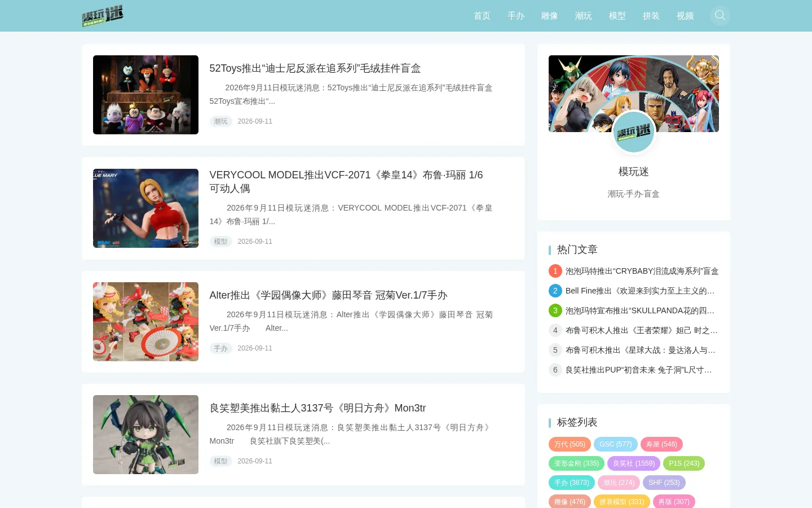Click the search magnifier icon
Viewport: 812px width, 508px height.
720,16
